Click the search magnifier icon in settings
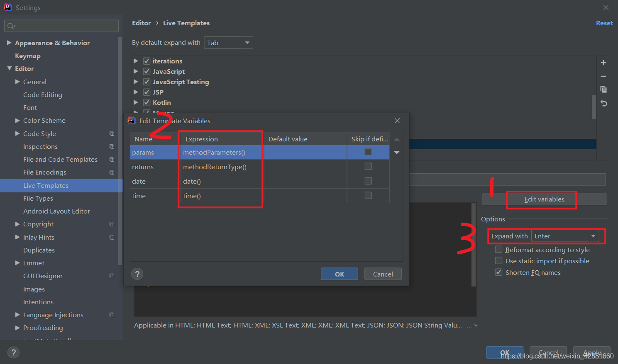 click(x=11, y=26)
